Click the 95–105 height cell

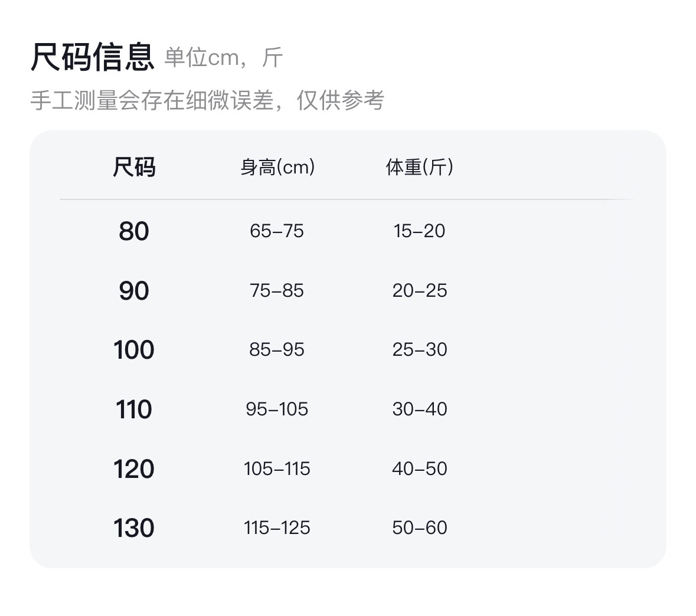tap(277, 409)
